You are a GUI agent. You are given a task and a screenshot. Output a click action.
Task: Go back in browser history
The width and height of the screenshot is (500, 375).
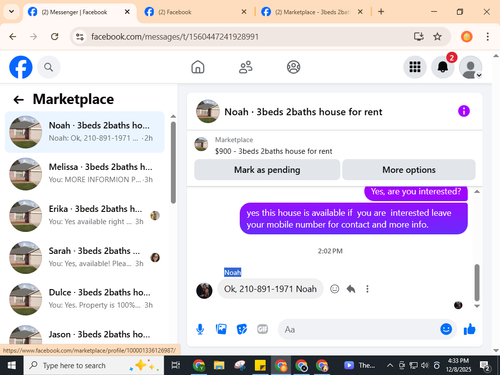pos(13,36)
